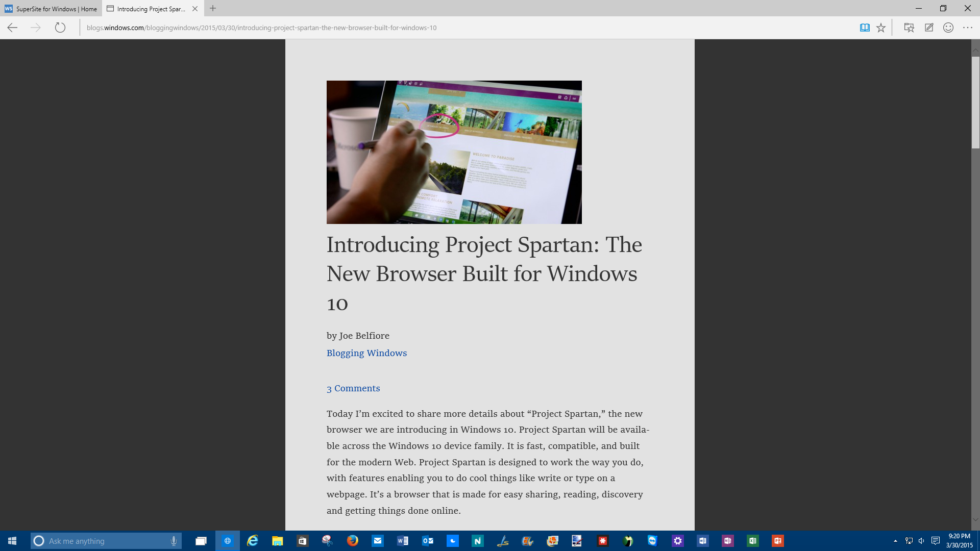This screenshot has height=551, width=980.
Task: Send feedback using the smiley icon
Action: click(948, 28)
